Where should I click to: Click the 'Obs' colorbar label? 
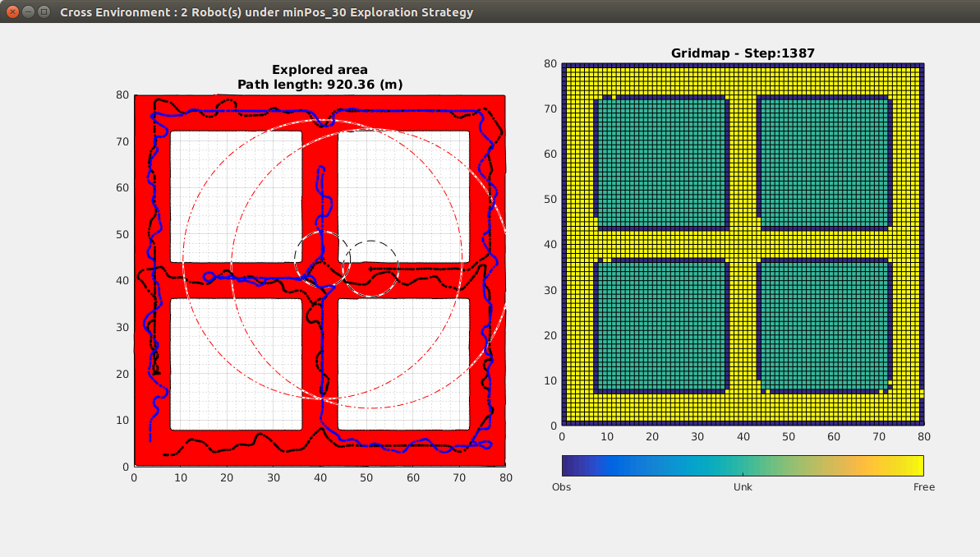[562, 487]
